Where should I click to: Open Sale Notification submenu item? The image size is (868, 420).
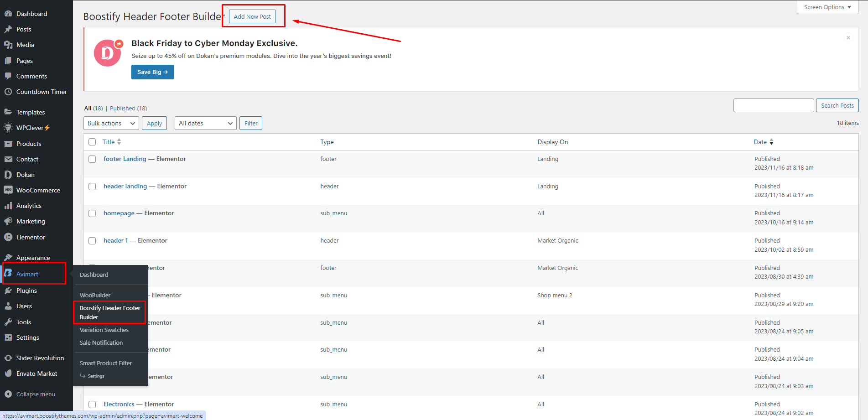[x=101, y=342]
